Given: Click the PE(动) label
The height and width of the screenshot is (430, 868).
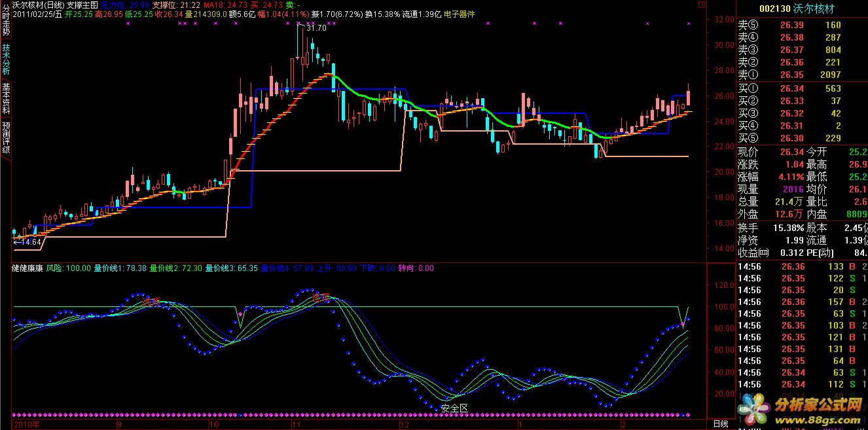Looking at the screenshot, I should 821,253.
